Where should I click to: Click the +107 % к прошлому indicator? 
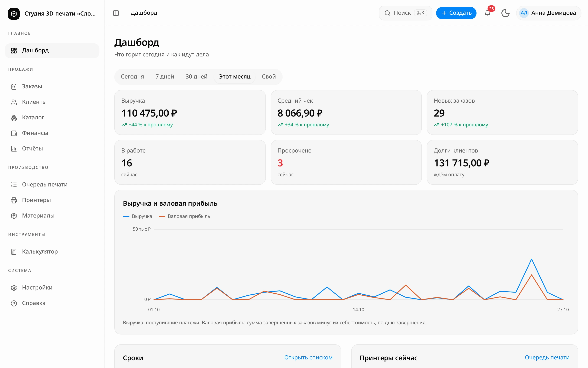(x=461, y=125)
